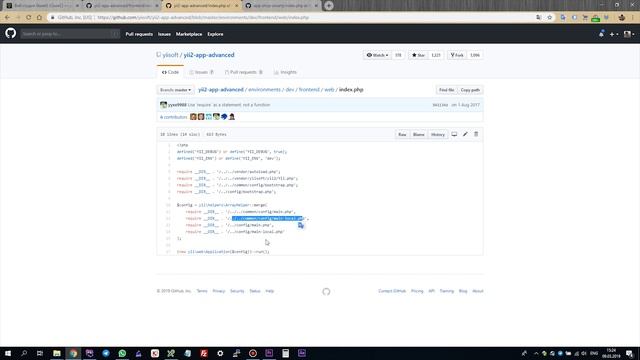Bookmark this page with the star icon
Viewport: 640px width, 360px height.
pos(550,18)
